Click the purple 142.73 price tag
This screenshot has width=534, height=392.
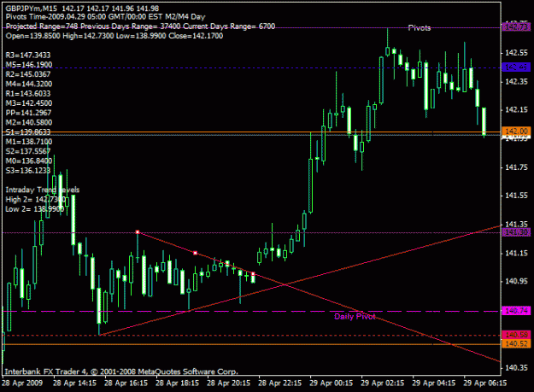(x=516, y=26)
